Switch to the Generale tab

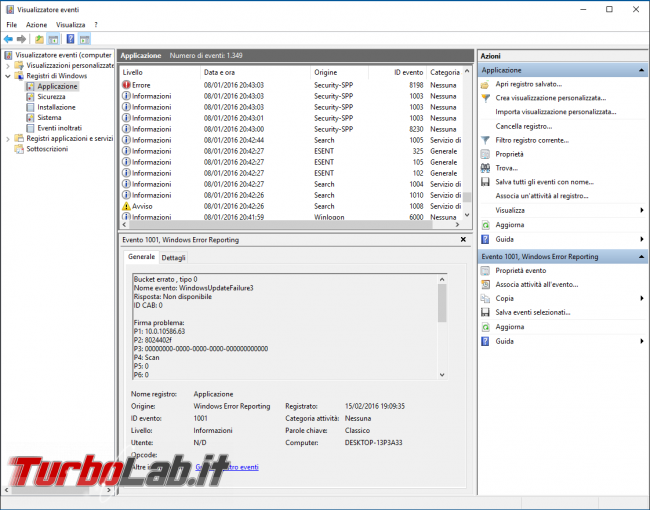point(141,257)
